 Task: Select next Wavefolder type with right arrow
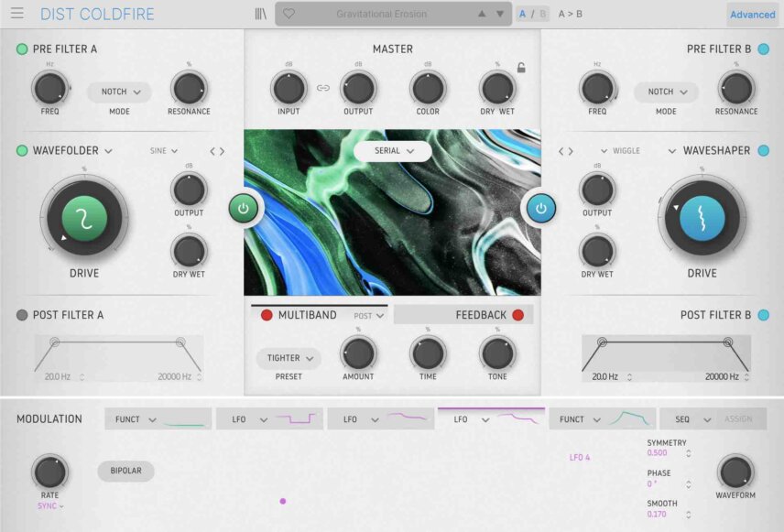[222, 151]
